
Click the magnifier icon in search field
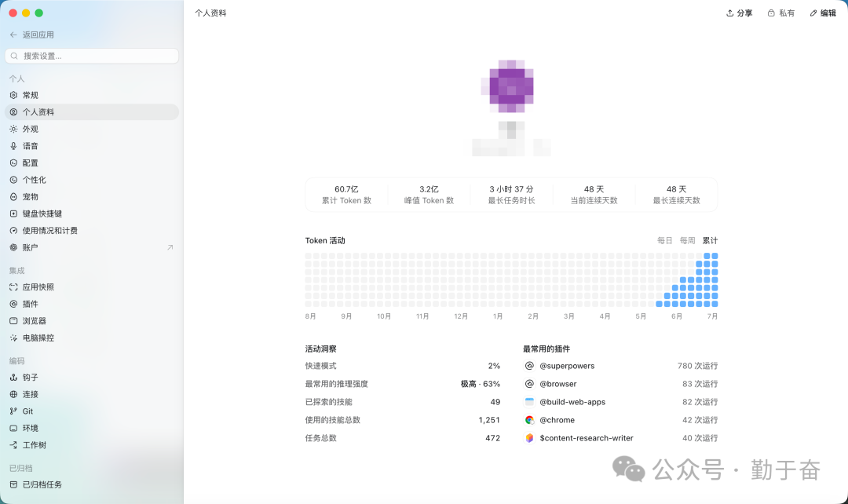point(15,56)
